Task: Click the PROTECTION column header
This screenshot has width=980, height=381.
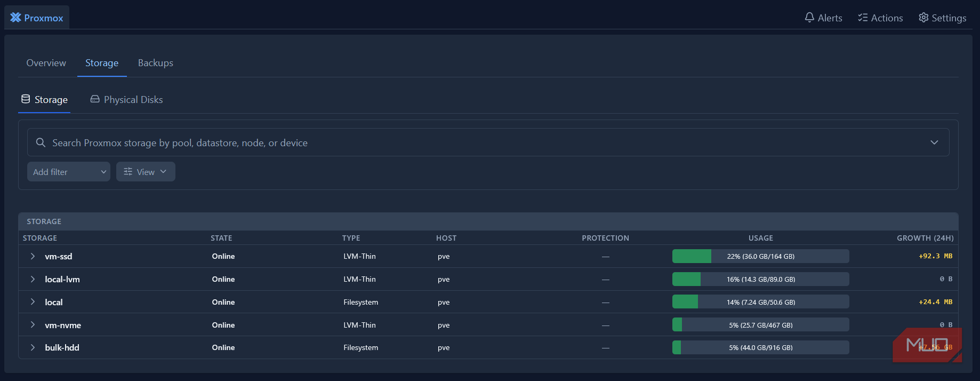Action: [x=605, y=238]
